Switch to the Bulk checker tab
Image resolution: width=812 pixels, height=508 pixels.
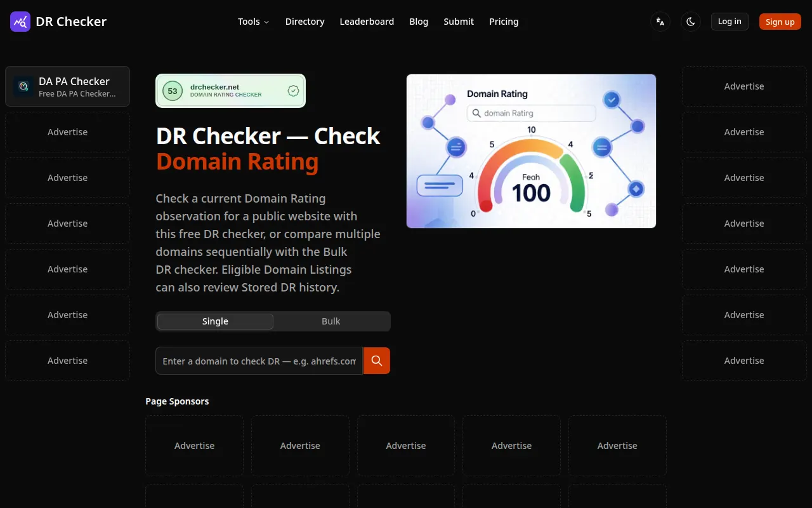tap(331, 321)
